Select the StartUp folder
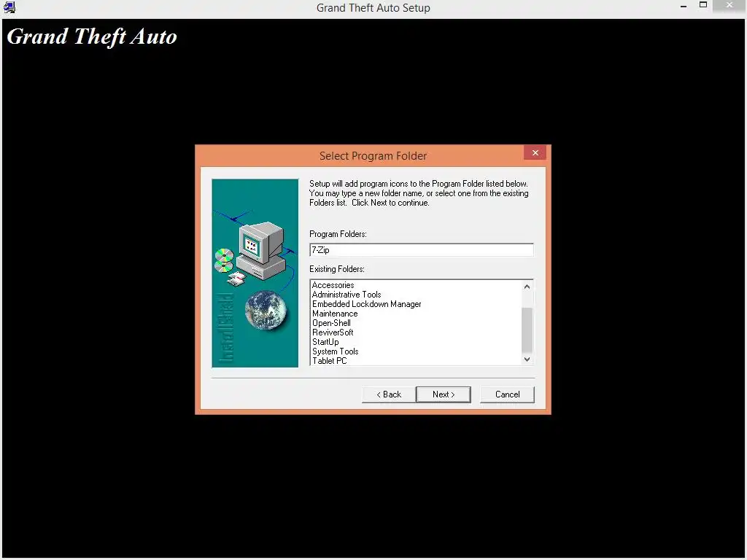Viewport: 747px width, 560px height. click(x=325, y=343)
